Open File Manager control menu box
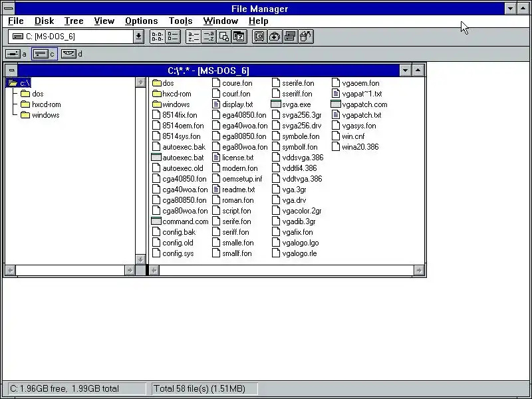Viewport: 532px width, 399px height. tap(9, 9)
